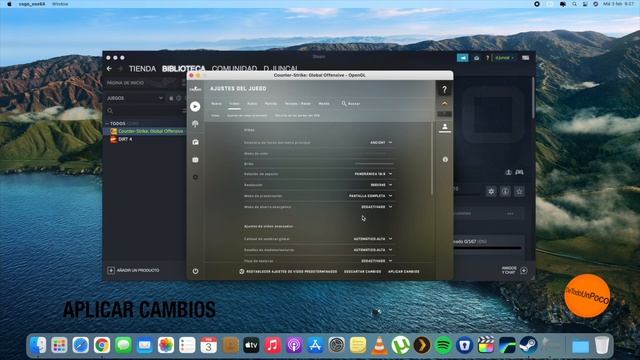Open Steam Big Picture mode icon
This screenshot has height=360, width=640.
[x=525, y=58]
